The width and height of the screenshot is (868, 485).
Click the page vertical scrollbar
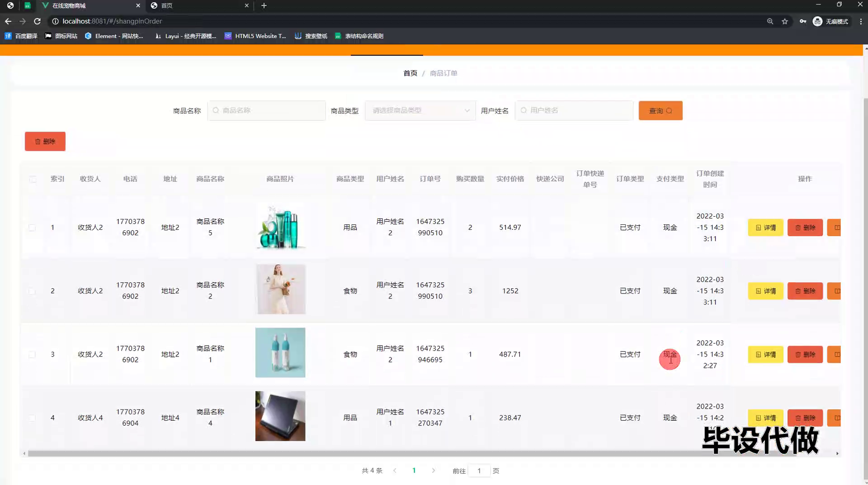pos(865,290)
